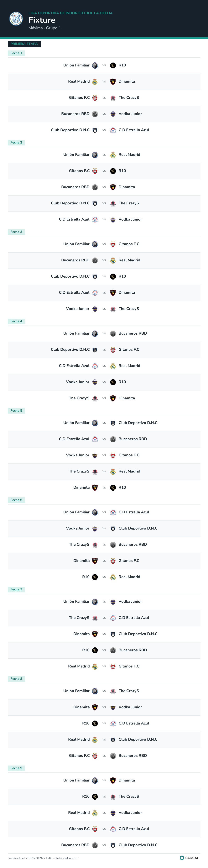This screenshot has width=208, height=868.
Task: Click the SADCAF logo in the footer
Action: click(x=190, y=858)
